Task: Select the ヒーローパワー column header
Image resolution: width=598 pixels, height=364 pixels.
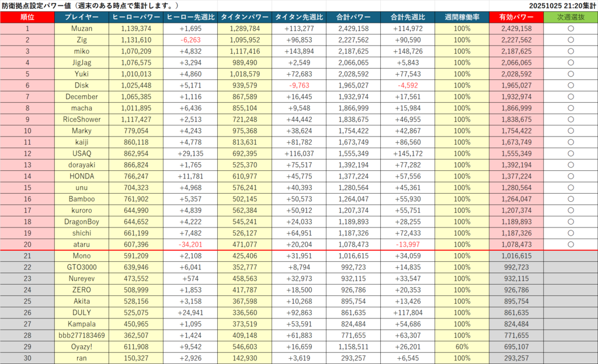Action: tap(136, 17)
